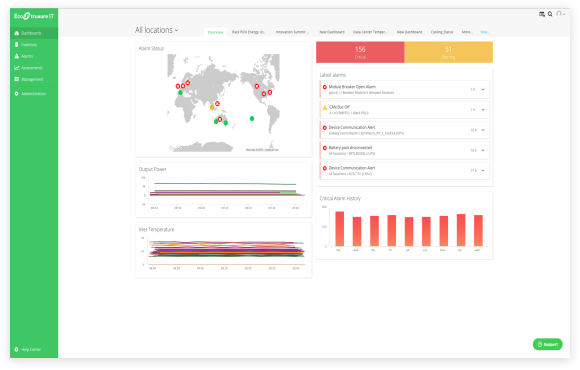Switch to the Innovation Summit tab

point(292,32)
